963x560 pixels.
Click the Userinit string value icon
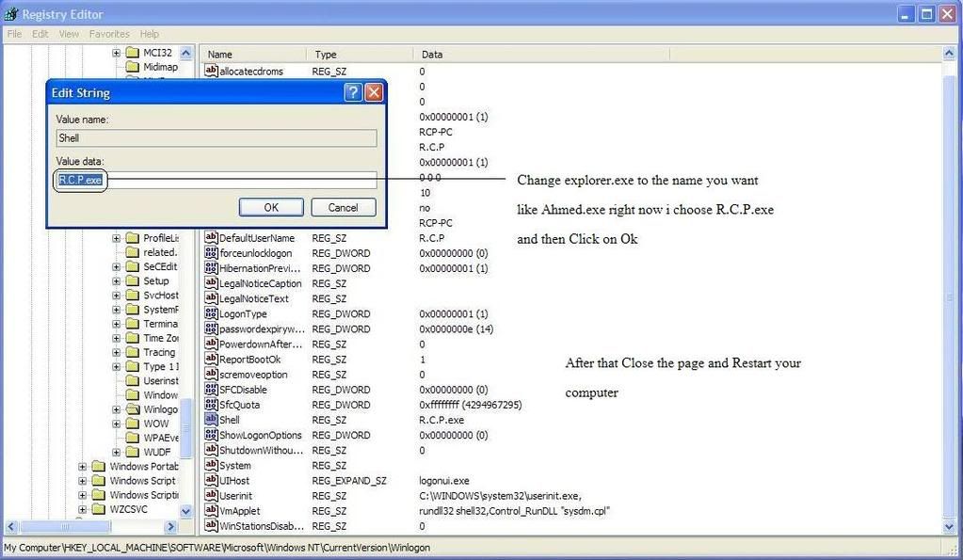[x=211, y=495]
